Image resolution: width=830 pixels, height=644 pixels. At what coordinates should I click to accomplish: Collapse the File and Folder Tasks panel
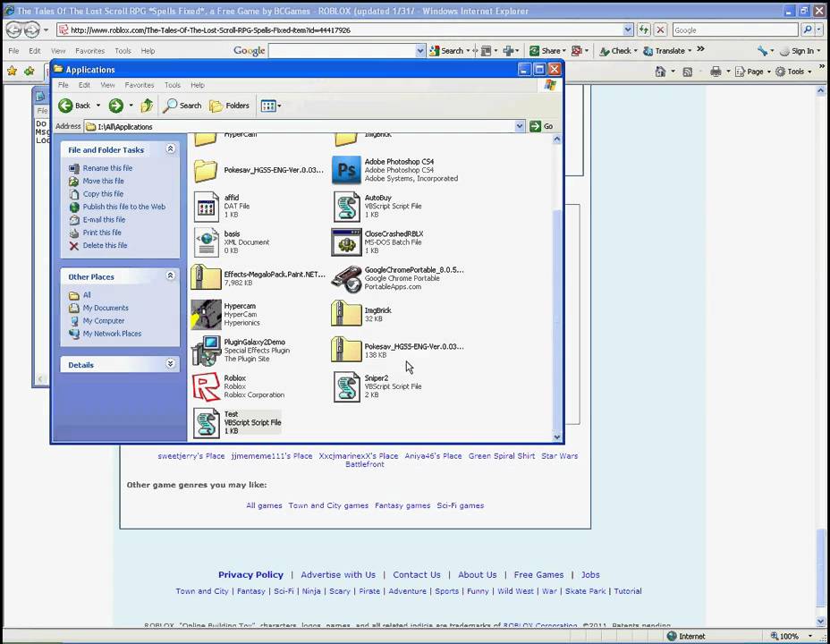coord(171,149)
